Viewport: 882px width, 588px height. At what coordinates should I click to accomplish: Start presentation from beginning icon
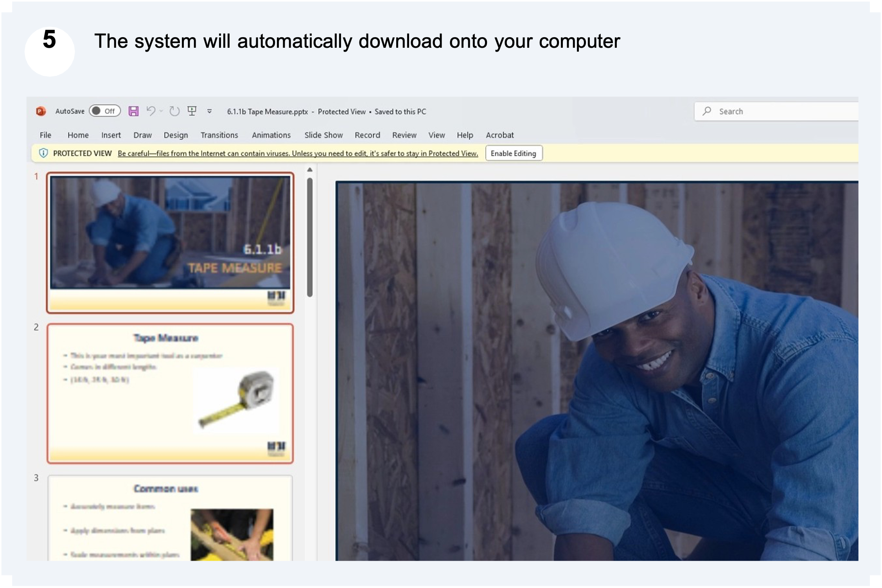tap(192, 111)
